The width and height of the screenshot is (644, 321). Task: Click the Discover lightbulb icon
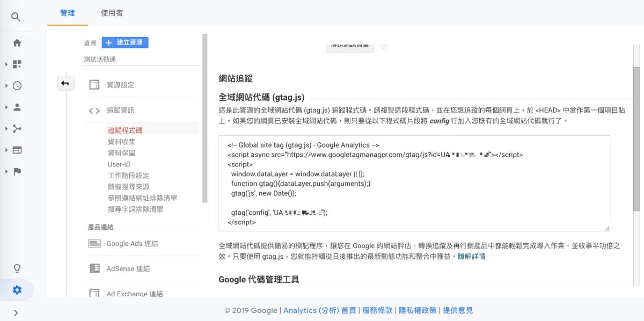coord(17,268)
